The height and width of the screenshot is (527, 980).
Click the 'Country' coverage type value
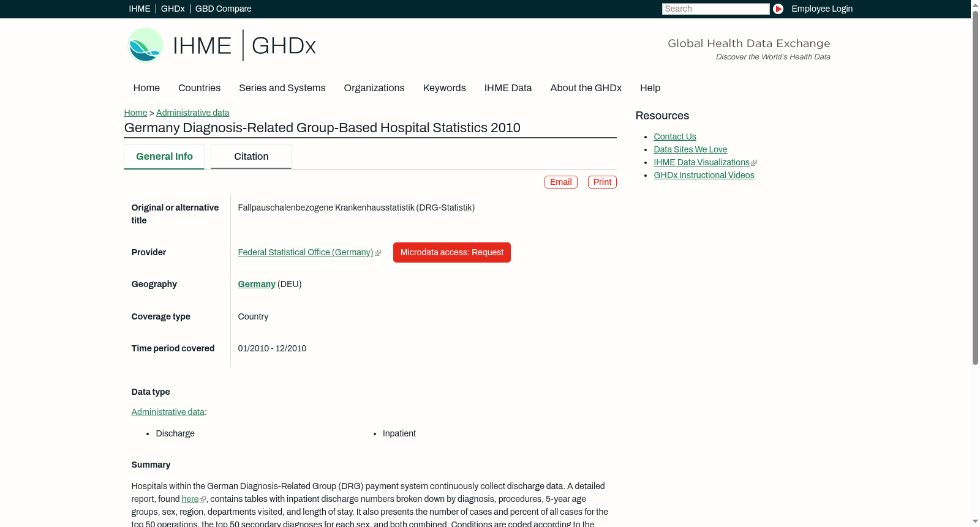pos(253,316)
